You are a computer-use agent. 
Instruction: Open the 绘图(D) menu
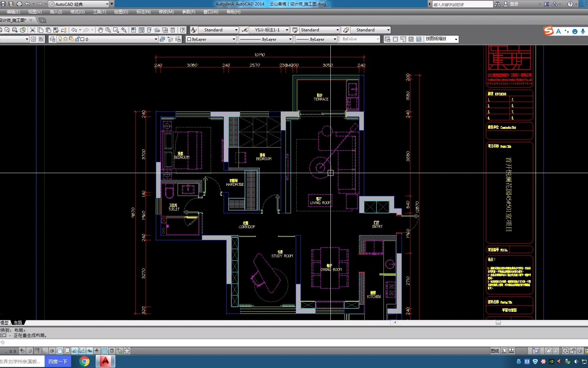coord(121,12)
